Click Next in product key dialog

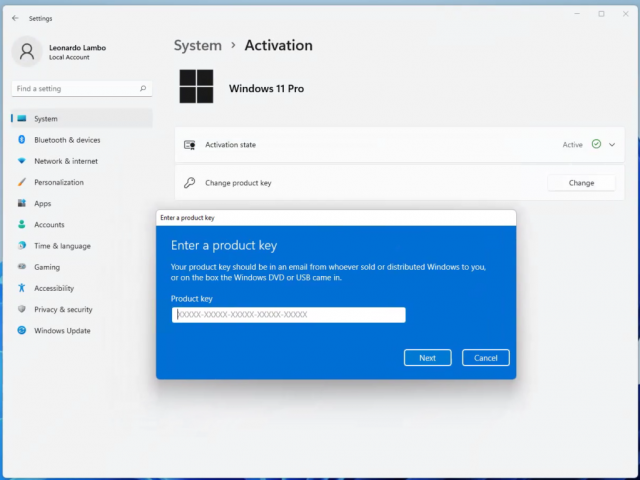[427, 358]
